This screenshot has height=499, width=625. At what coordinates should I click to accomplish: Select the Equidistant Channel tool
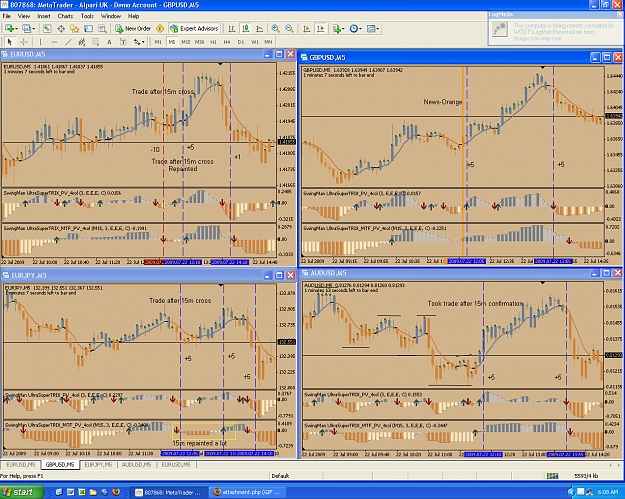[82, 42]
